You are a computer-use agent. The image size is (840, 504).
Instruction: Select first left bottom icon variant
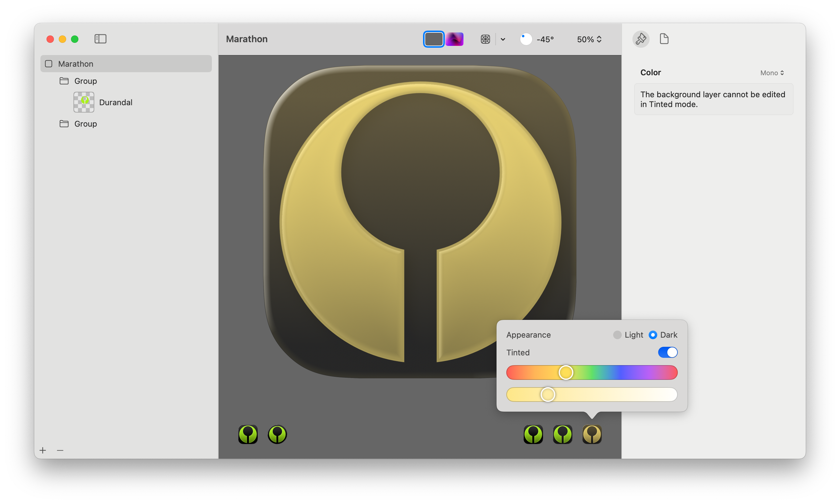tap(248, 434)
